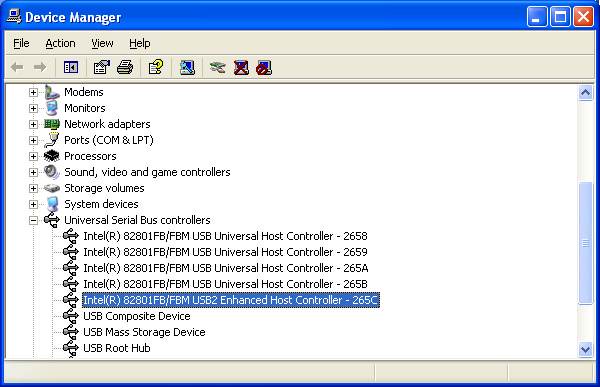Open the Help menu
Screen dimensions: 600x387
(x=140, y=43)
